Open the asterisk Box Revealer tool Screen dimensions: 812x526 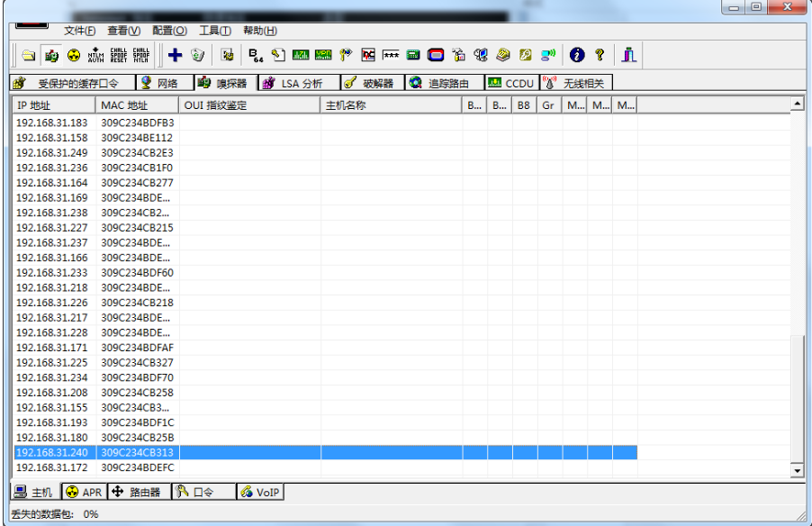click(x=391, y=55)
